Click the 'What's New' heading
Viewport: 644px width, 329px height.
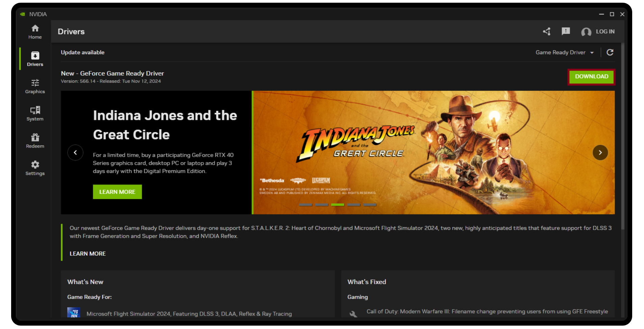click(x=85, y=282)
